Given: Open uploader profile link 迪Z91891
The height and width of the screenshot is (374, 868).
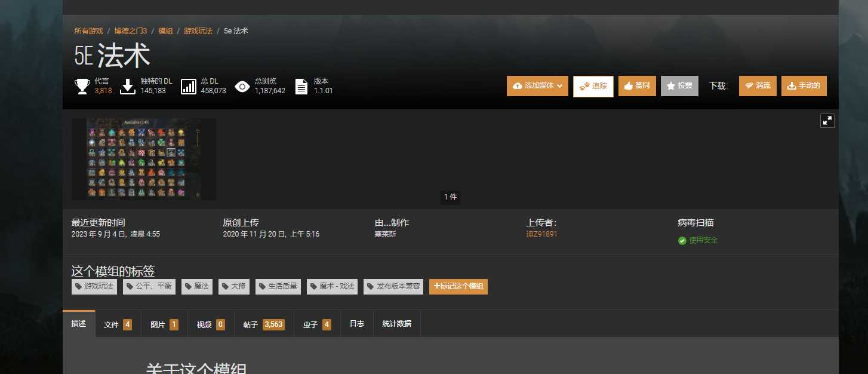Looking at the screenshot, I should [541, 234].
